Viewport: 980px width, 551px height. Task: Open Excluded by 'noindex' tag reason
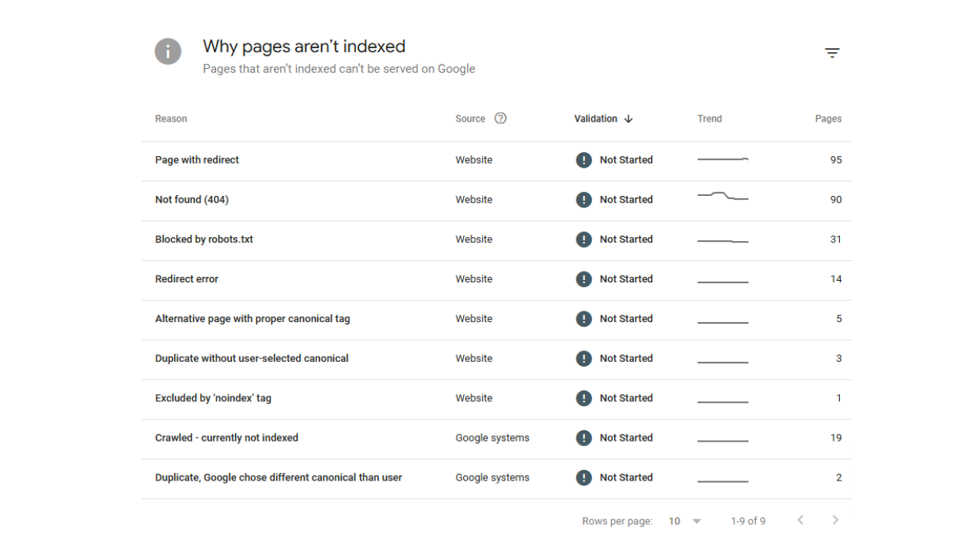(213, 399)
